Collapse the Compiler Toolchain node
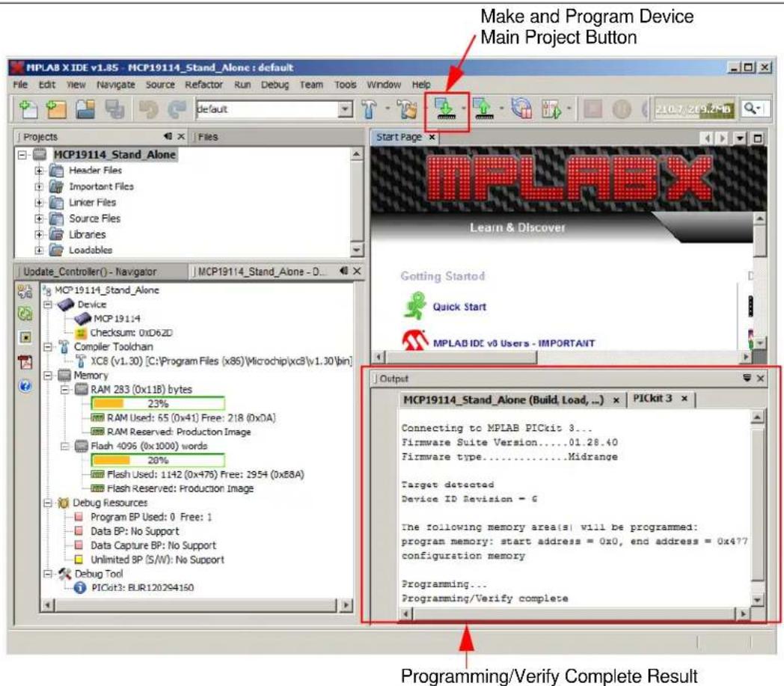Viewport: 784px width, 686px height. 48,346
